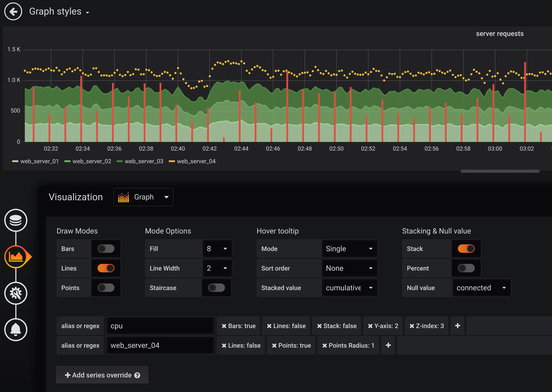Open the Graph visualization type dropdown
This screenshot has height=392, width=552.
click(143, 197)
